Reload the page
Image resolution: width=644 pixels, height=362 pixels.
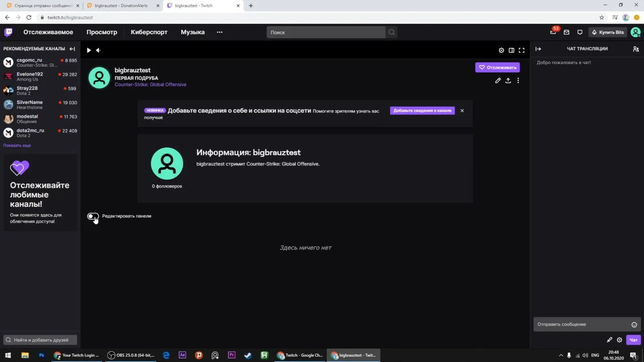(x=29, y=17)
